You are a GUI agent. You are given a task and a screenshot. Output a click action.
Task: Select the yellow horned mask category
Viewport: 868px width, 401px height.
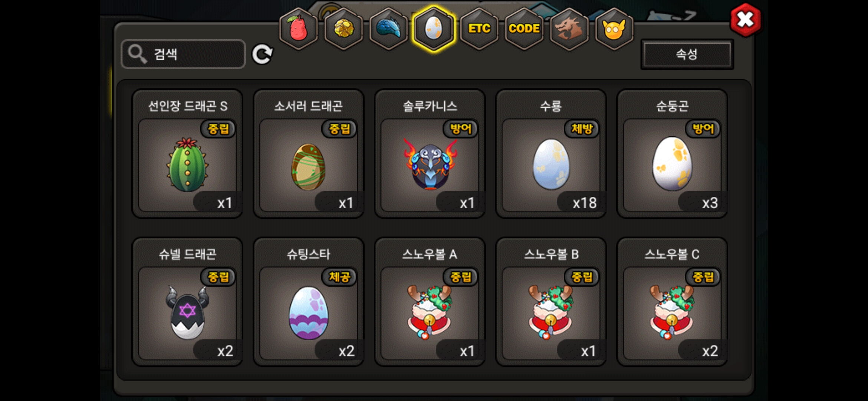pos(614,29)
